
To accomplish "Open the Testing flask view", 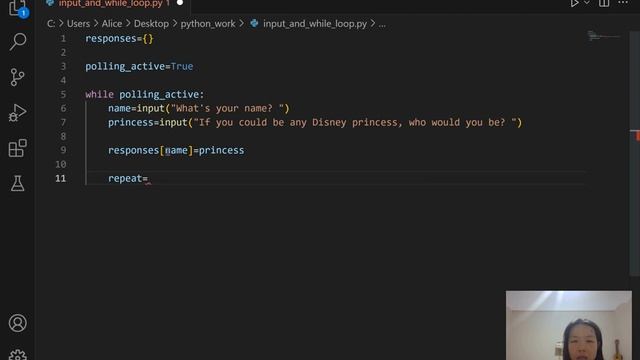I will pos(18,183).
